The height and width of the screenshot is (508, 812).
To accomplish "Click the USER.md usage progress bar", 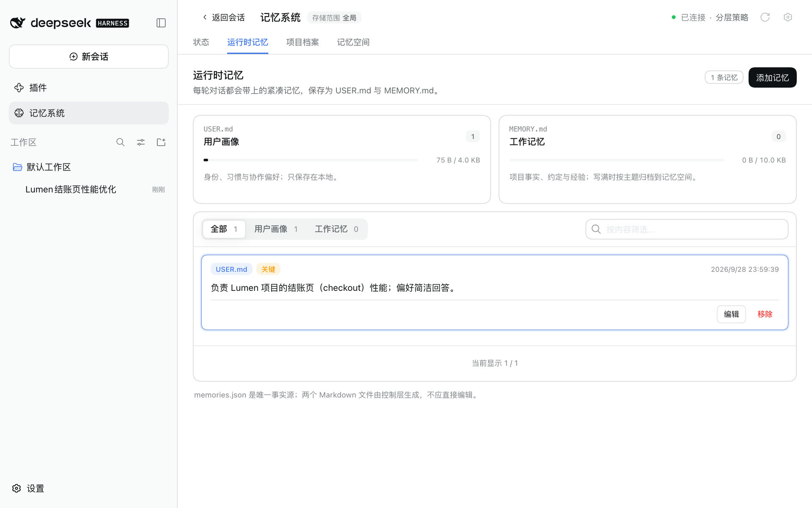I will [311, 160].
